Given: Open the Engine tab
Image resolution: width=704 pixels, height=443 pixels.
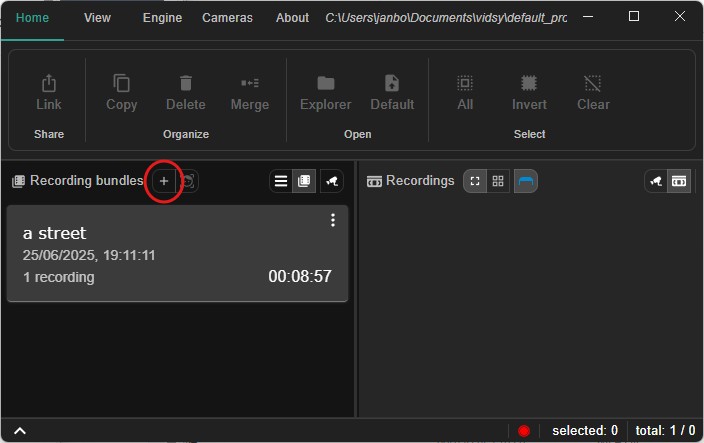Looking at the screenshot, I should (162, 18).
